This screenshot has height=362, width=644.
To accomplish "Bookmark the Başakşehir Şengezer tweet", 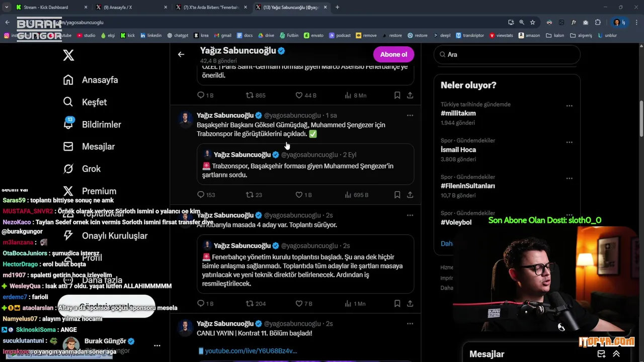I will (397, 195).
